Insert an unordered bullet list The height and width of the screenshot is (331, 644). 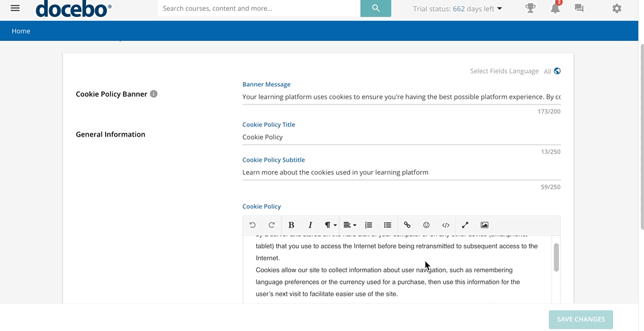pos(387,225)
